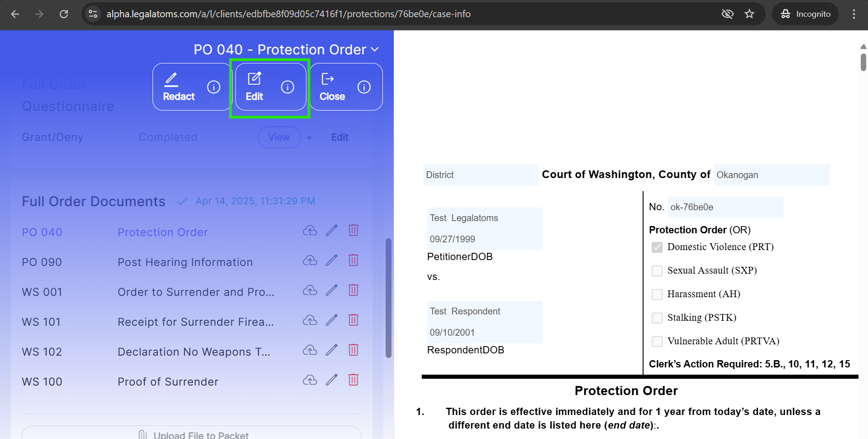
Task: Edit WS 102 with pencil icon
Action: [332, 350]
